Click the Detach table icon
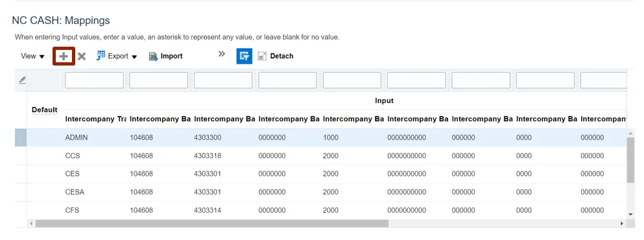Viewport: 644px width, 240px height. coord(262,56)
